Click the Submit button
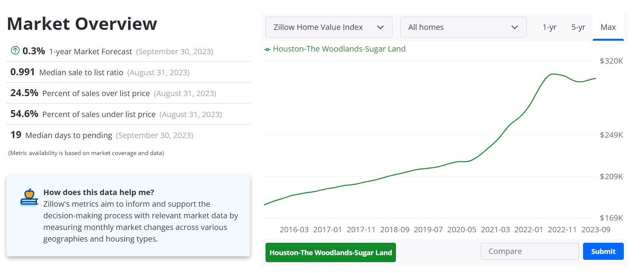The image size is (644, 273). point(603,251)
